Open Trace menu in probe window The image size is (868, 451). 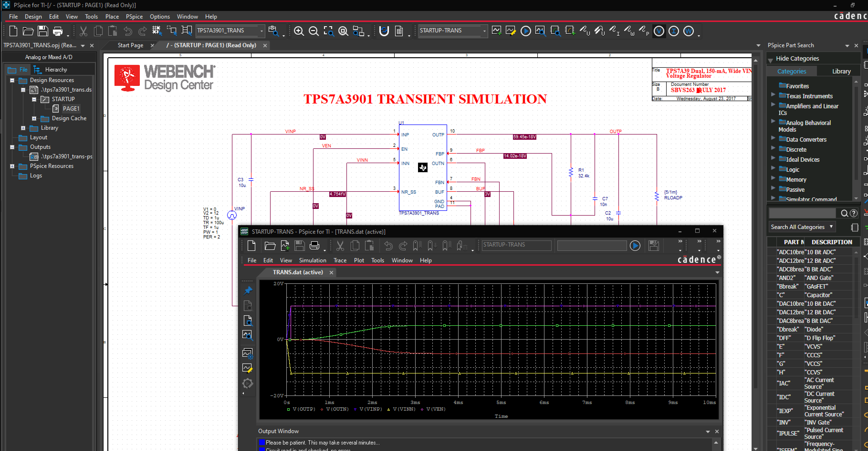point(340,260)
